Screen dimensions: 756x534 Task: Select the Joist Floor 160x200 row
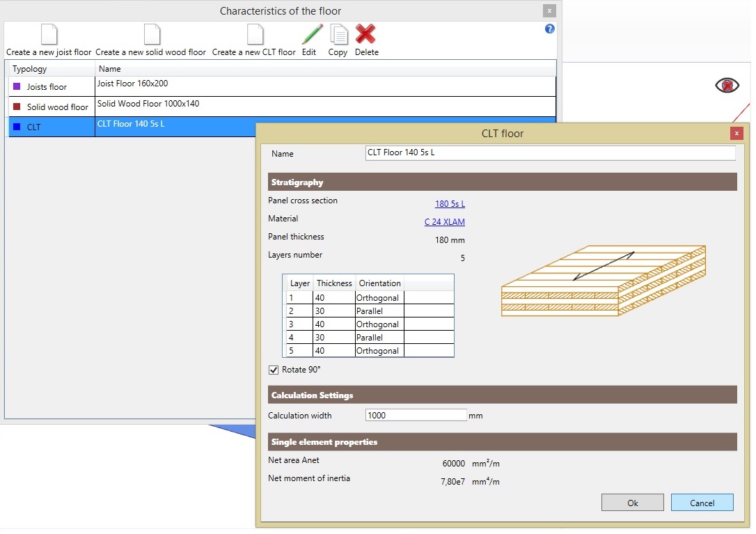(x=282, y=86)
